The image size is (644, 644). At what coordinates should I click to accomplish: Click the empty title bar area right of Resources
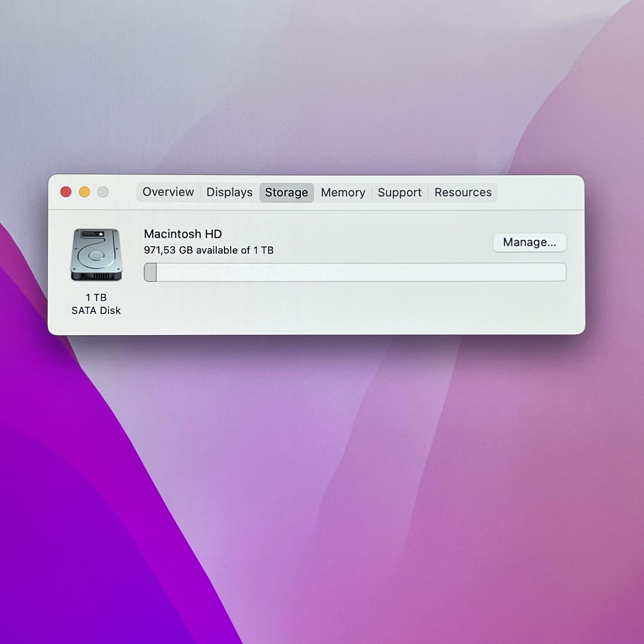540,193
